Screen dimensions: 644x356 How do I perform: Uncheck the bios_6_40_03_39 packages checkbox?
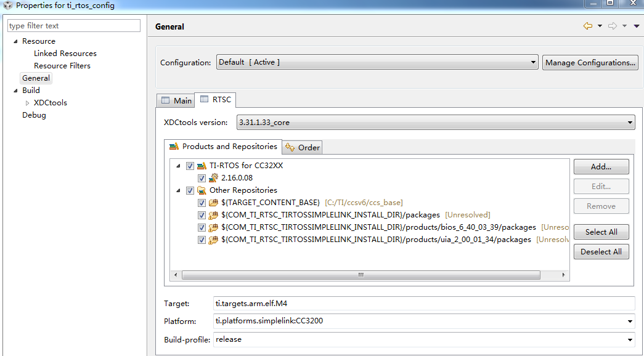point(202,227)
